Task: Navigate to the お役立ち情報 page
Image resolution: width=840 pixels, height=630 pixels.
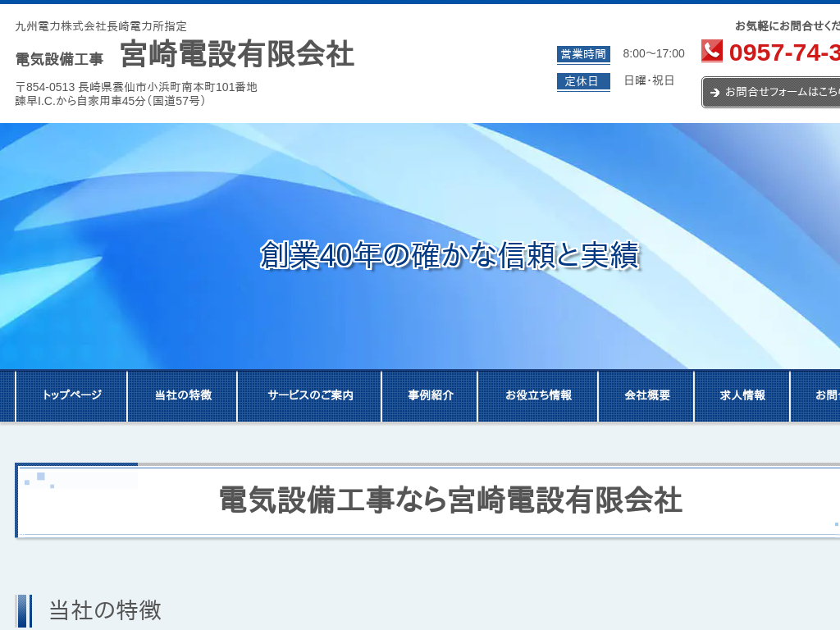Action: pos(538,395)
